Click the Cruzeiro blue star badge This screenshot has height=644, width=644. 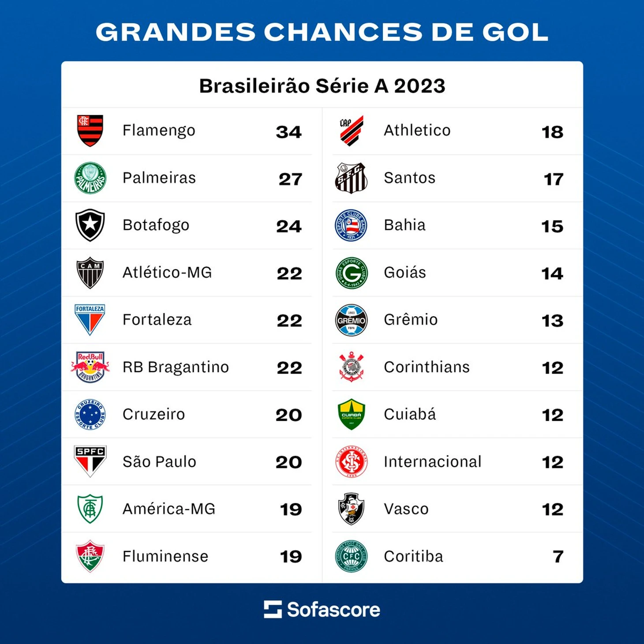90,415
